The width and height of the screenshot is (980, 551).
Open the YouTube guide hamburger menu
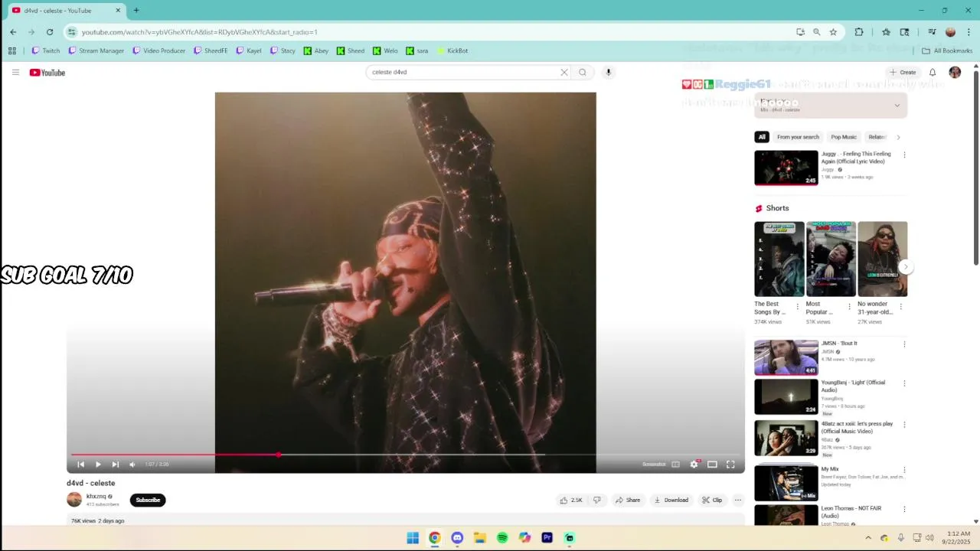click(15, 72)
